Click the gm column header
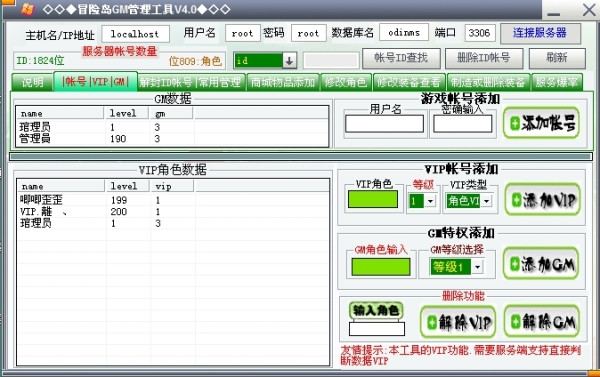 tap(171, 113)
